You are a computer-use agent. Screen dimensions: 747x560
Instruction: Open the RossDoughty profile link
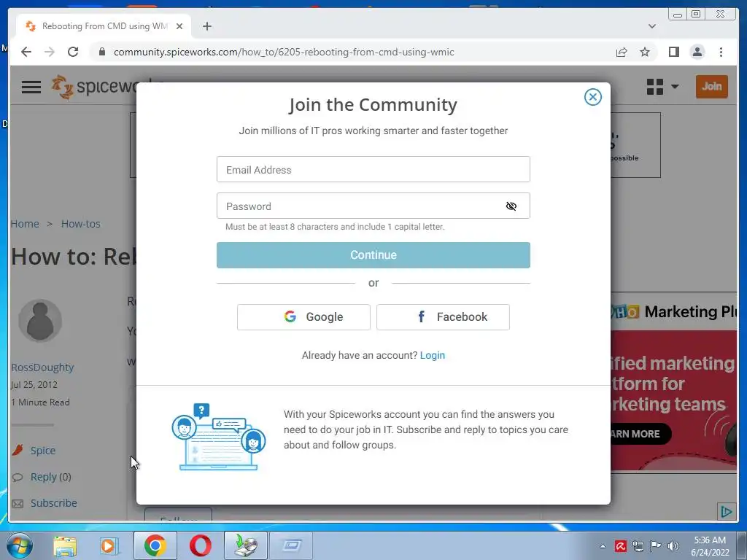[42, 367]
